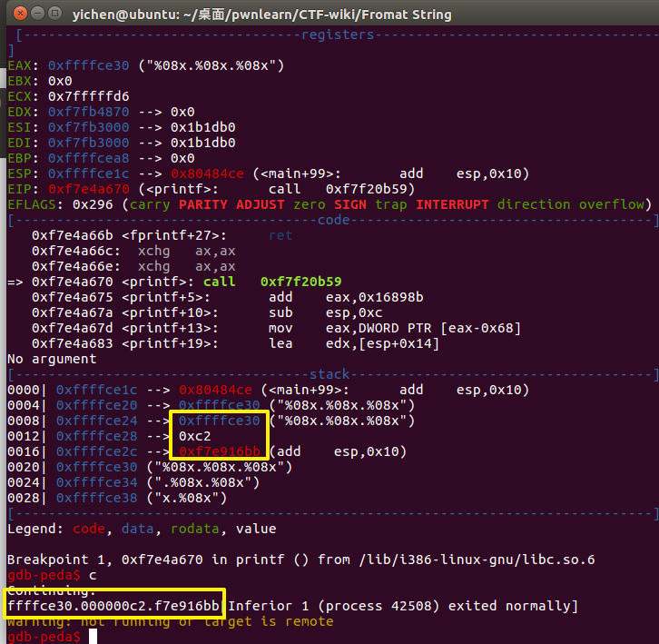Click the ESI address 0xf7fb3000

click(x=88, y=127)
